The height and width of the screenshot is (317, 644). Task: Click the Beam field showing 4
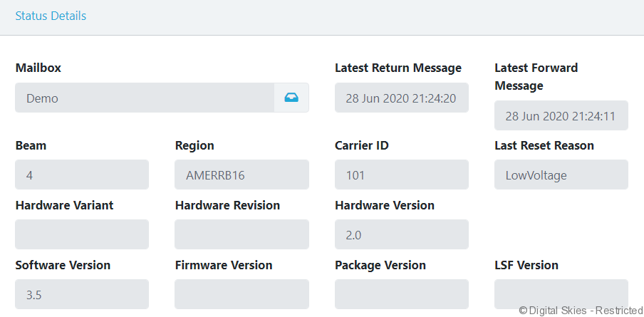[x=82, y=175]
